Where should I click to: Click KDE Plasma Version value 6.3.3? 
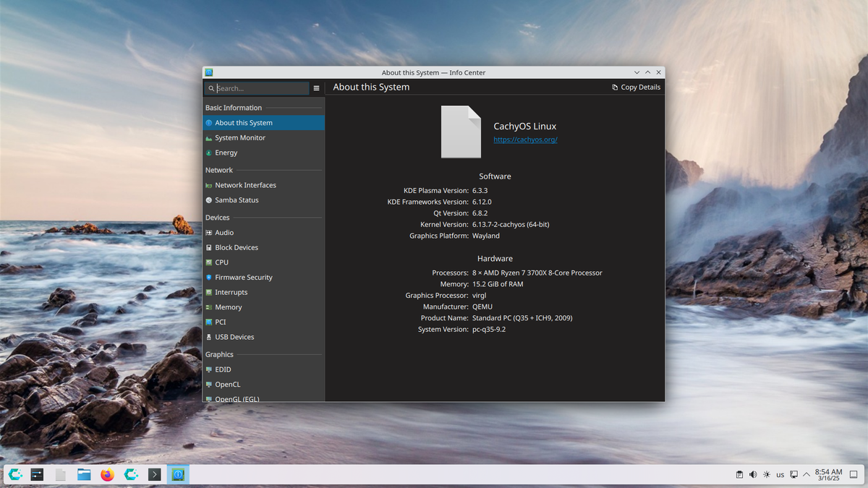pos(480,191)
